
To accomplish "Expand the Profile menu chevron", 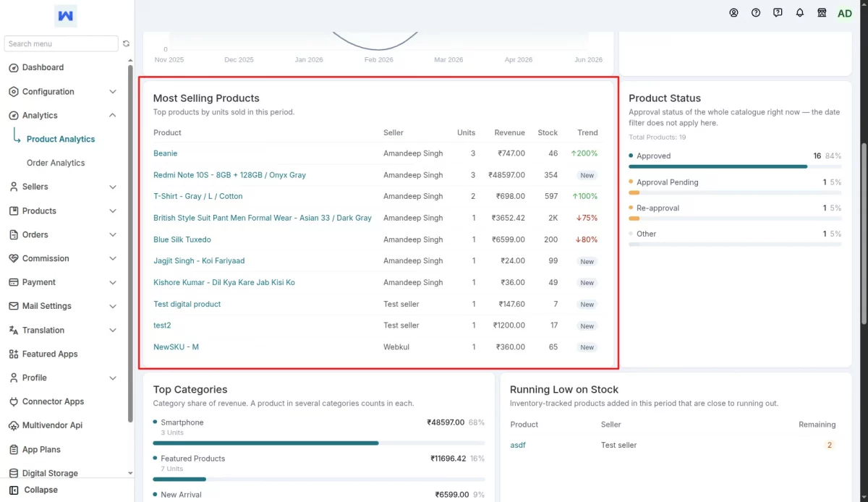I will (x=113, y=378).
